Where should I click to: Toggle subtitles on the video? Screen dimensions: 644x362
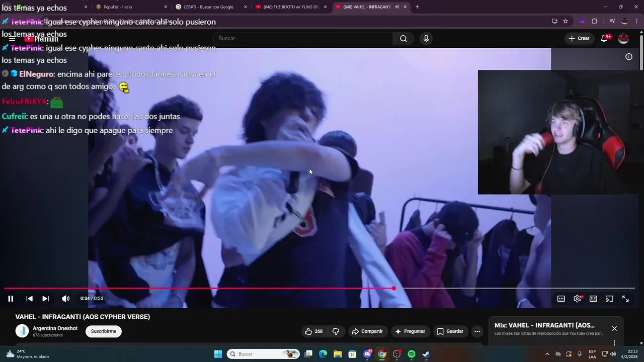[x=561, y=299]
